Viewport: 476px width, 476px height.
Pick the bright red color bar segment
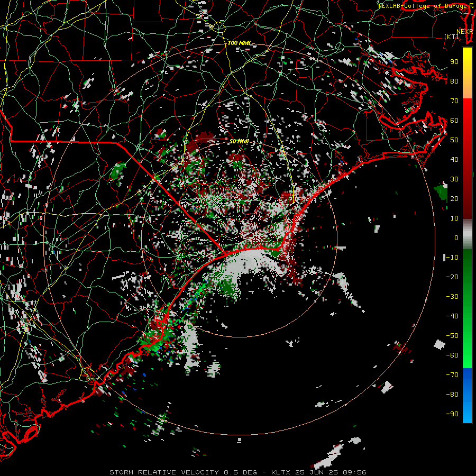point(467,112)
